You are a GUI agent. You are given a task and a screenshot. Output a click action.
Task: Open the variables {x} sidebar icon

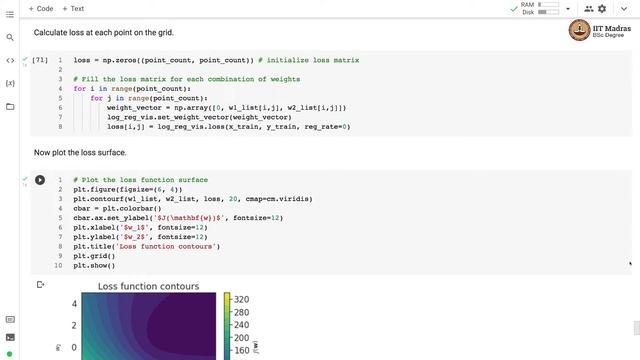[10, 83]
